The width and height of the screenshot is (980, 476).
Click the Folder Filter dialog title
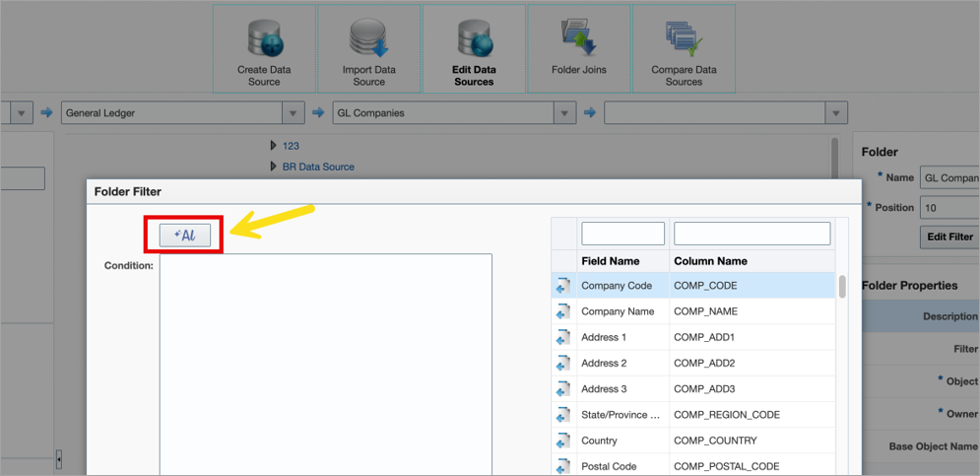127,192
